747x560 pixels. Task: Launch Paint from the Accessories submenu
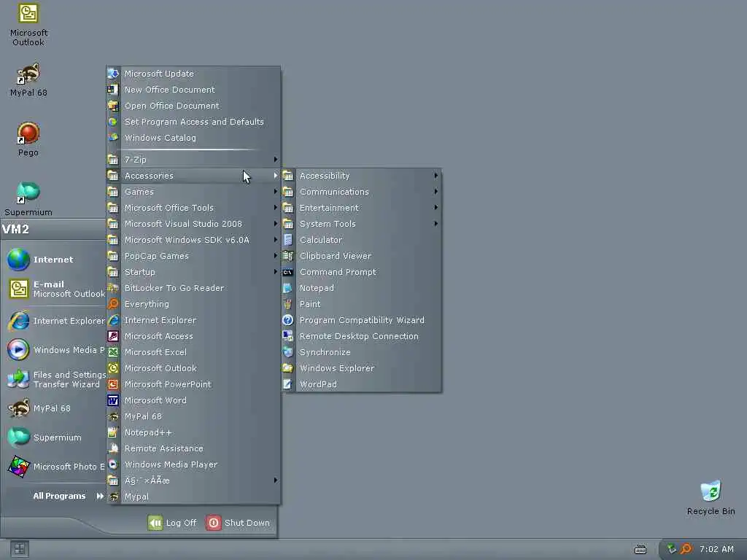point(362,304)
